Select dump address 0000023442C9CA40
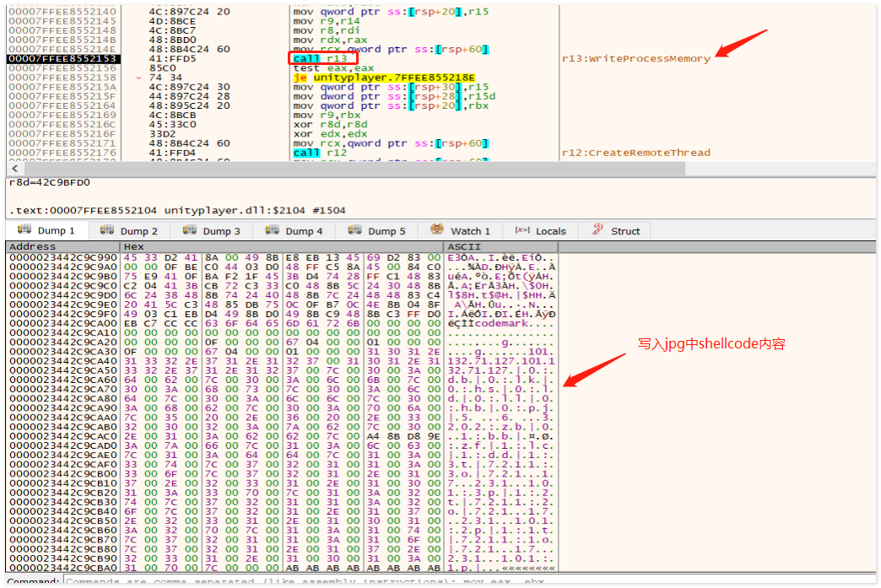The width and height of the screenshot is (881, 588). [x=63, y=361]
